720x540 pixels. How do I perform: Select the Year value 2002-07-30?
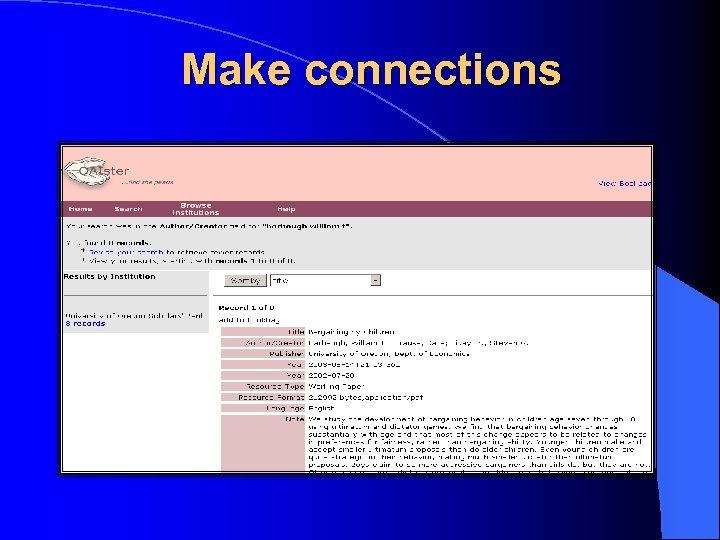pos(331,376)
